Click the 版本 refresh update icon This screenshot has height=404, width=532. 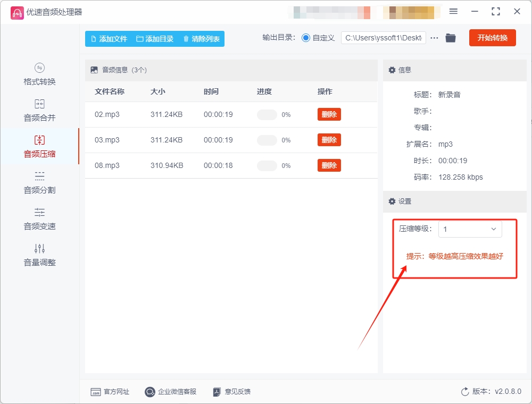pyautogui.click(x=465, y=392)
